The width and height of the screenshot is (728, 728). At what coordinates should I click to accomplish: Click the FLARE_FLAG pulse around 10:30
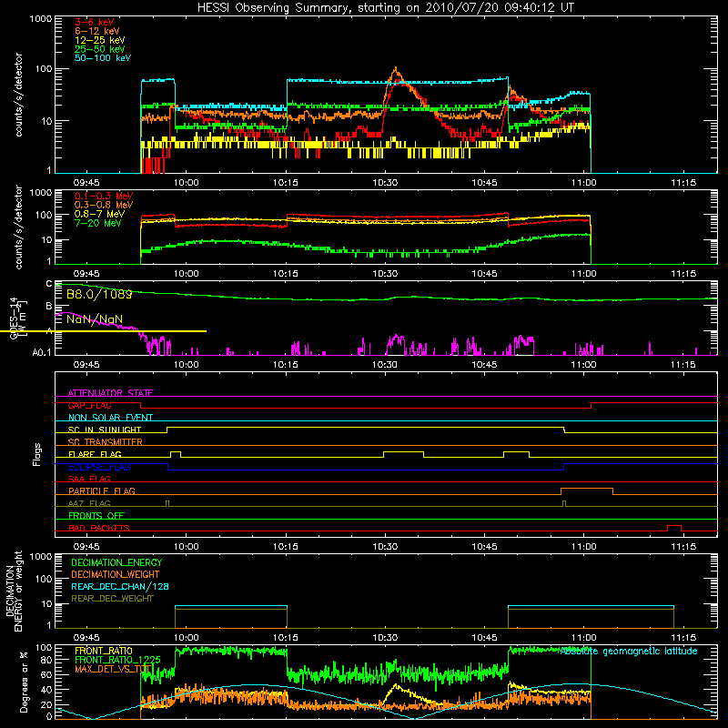[x=403, y=454]
